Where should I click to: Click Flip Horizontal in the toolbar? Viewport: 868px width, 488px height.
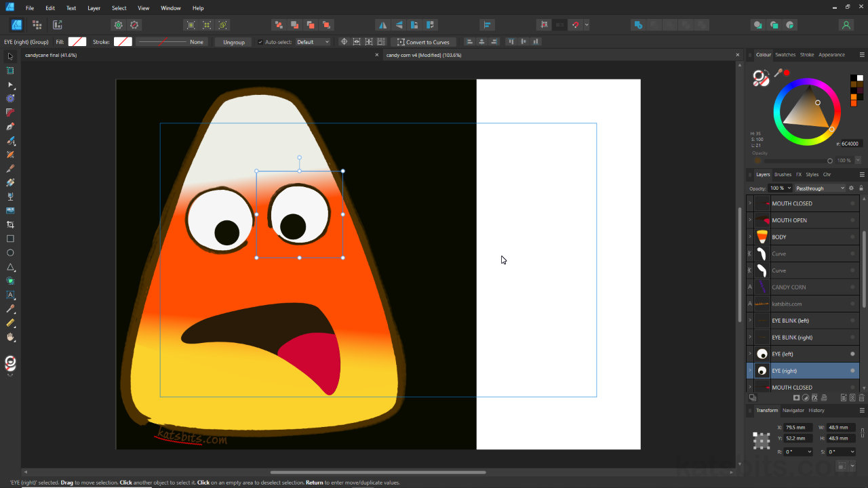(x=382, y=25)
